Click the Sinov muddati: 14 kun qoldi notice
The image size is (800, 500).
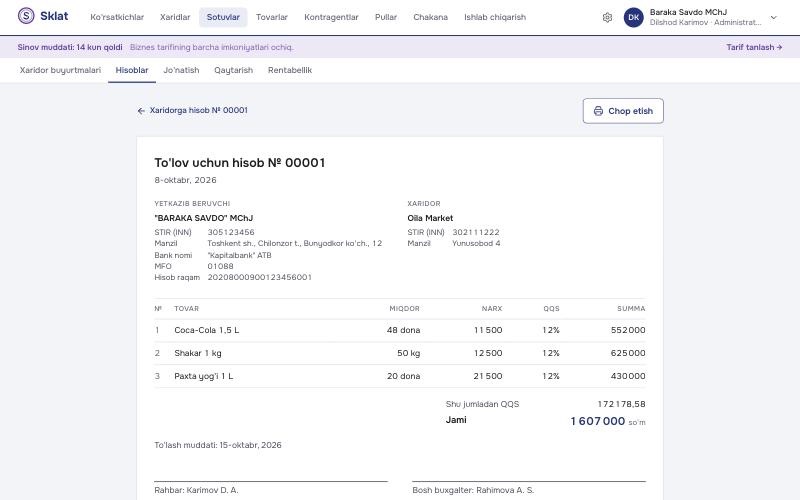tap(70, 47)
